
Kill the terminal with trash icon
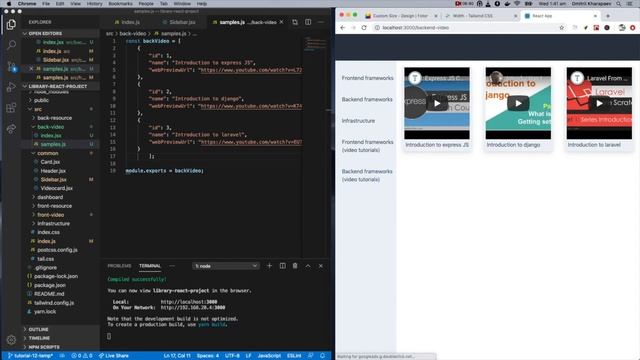[295, 266]
